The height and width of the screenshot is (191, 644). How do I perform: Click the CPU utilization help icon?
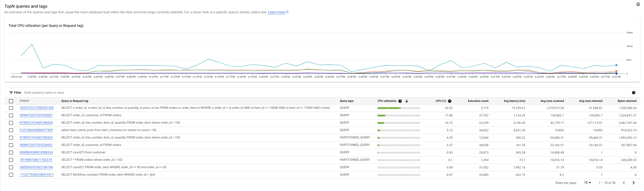(x=400, y=101)
